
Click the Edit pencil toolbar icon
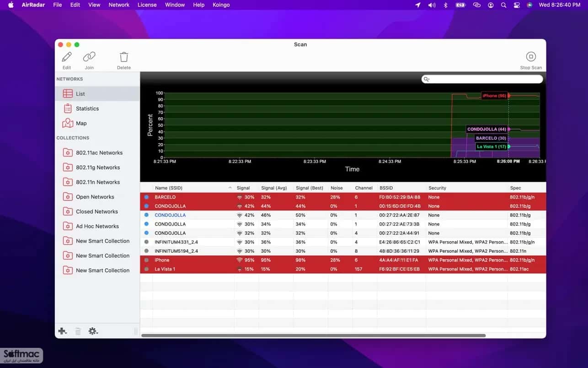[67, 57]
